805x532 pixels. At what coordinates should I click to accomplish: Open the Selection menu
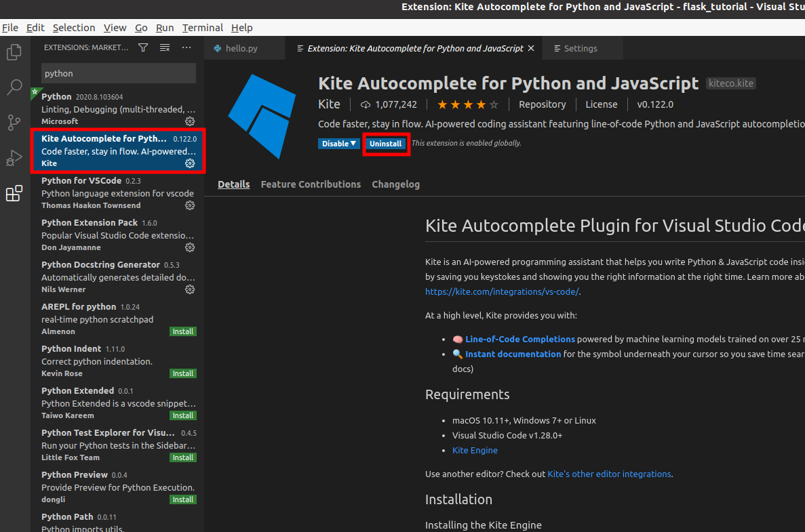point(74,28)
